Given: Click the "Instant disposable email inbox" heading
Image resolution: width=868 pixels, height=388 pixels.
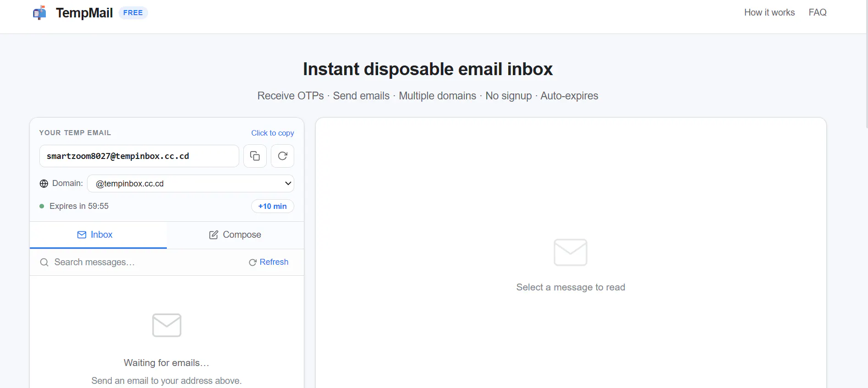Looking at the screenshot, I should click(428, 69).
